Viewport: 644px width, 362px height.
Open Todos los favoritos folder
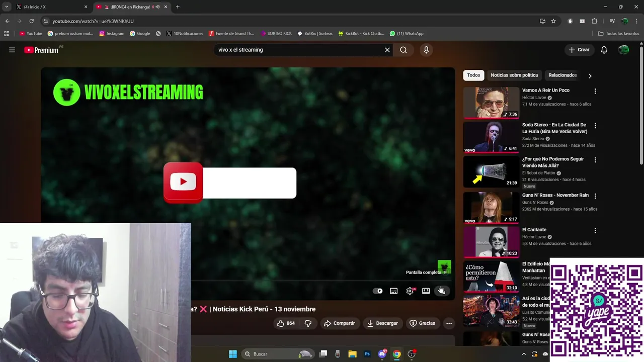click(618, 34)
